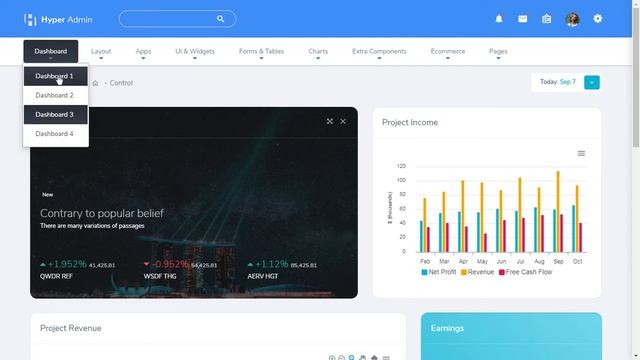The height and width of the screenshot is (360, 640).
Task: Click the AERV HGT ticker label
Action: [x=262, y=276]
